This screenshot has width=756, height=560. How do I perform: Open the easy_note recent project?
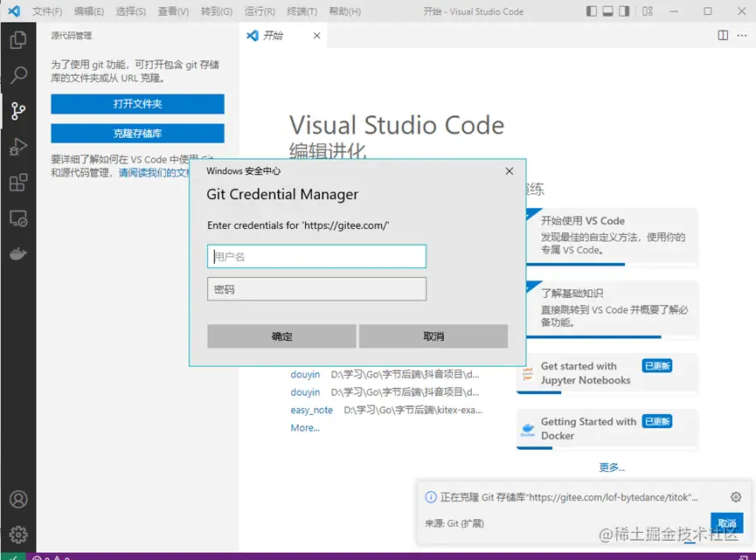(311, 410)
